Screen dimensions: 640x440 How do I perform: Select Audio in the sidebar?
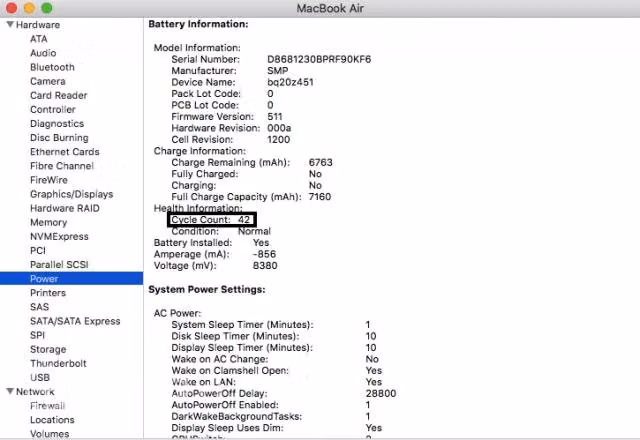[43, 53]
